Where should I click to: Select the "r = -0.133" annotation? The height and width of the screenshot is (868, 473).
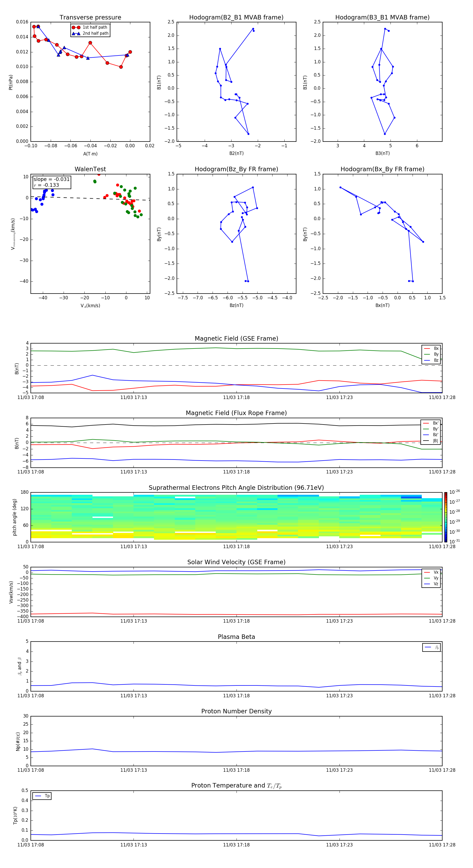(x=47, y=185)
